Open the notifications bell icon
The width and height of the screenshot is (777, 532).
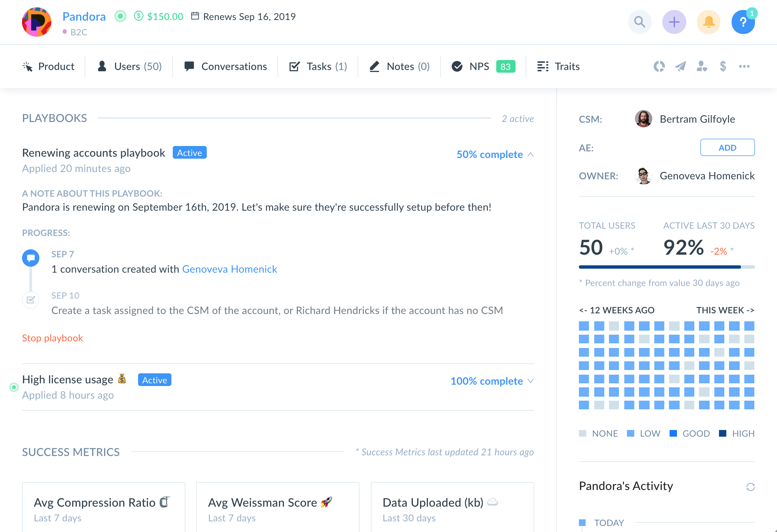pos(708,22)
